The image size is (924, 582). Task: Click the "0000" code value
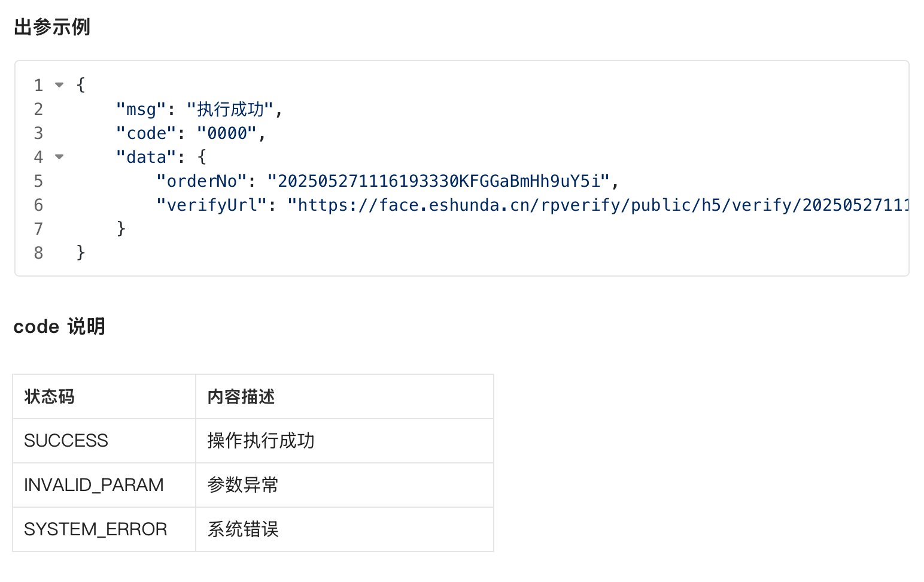(x=227, y=134)
